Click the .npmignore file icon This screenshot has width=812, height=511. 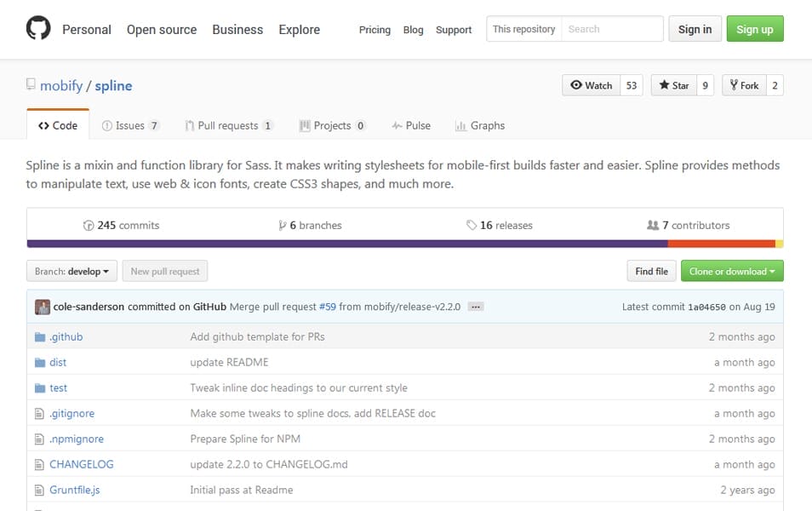[39, 439]
